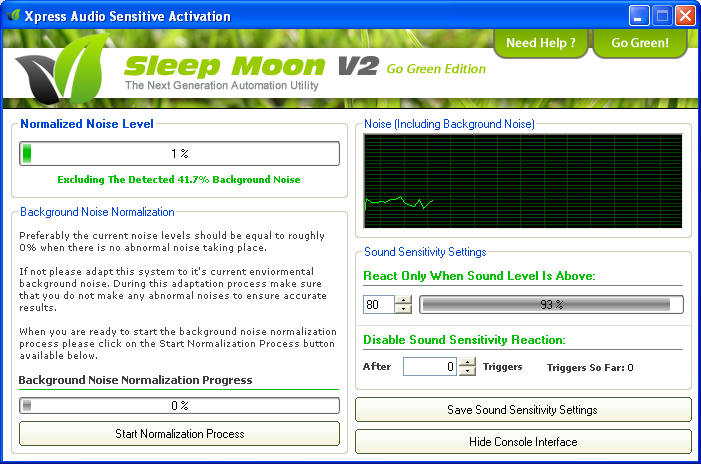Click 'Disable Sound Sensitivity Reaction:' heading
Image resolution: width=701 pixels, height=464 pixels.
pyautogui.click(x=464, y=340)
